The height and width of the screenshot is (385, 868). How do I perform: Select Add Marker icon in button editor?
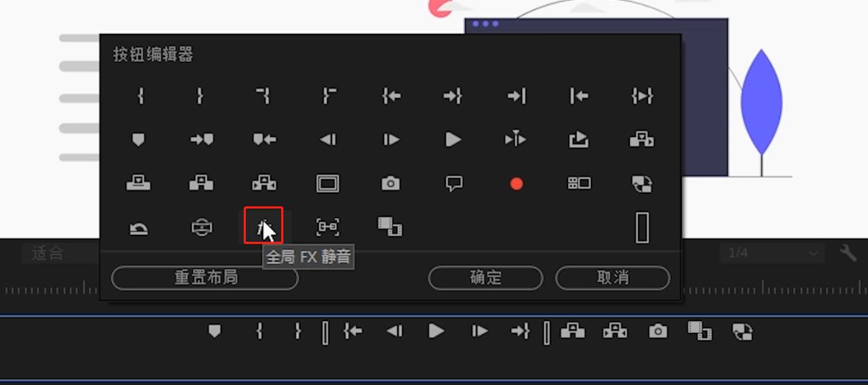coord(139,140)
